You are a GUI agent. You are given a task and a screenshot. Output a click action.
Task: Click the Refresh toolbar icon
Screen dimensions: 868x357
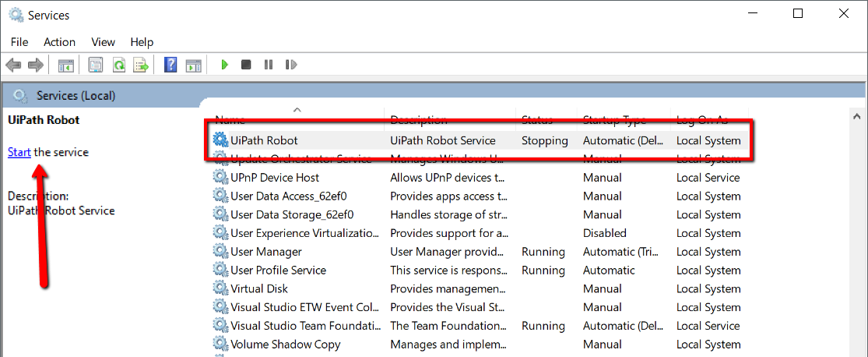119,65
